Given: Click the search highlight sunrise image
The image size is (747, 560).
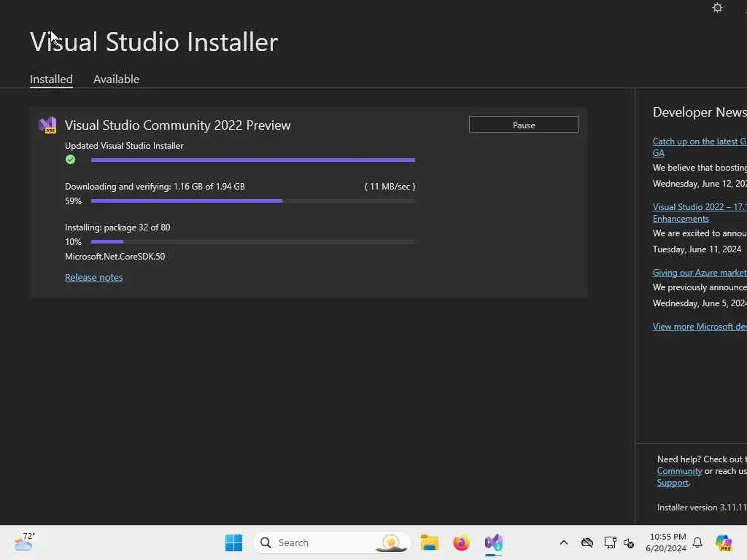Looking at the screenshot, I should 391,542.
